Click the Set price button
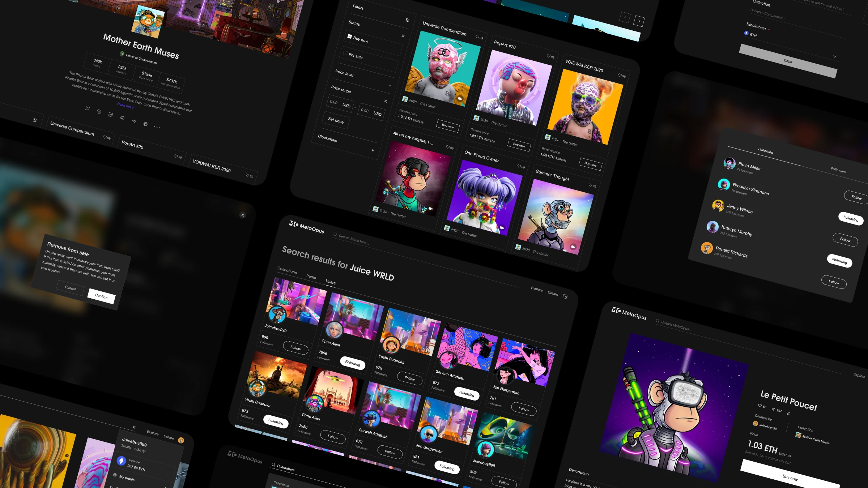The width and height of the screenshot is (868, 488). point(336,120)
